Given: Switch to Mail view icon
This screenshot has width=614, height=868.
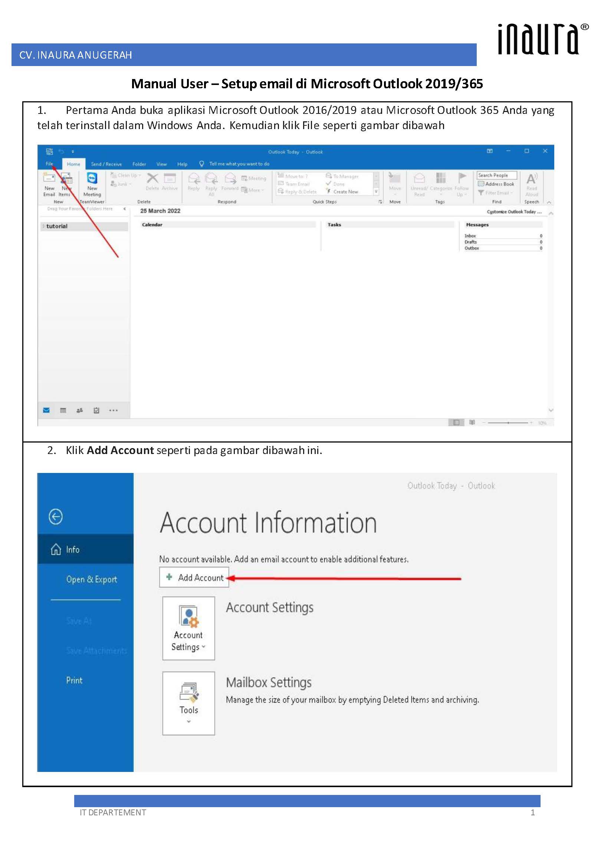Looking at the screenshot, I should pos(46,410).
